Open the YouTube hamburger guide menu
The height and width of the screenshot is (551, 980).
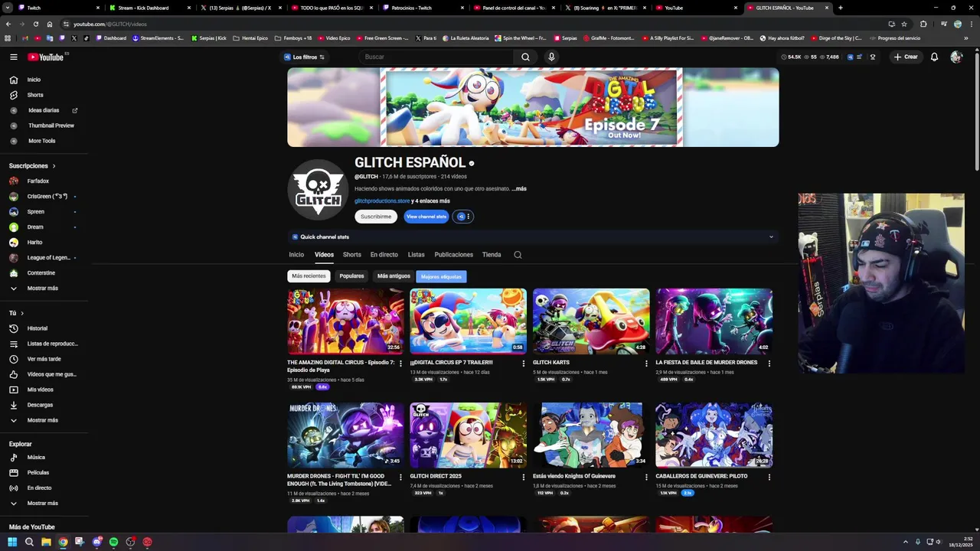point(13,57)
